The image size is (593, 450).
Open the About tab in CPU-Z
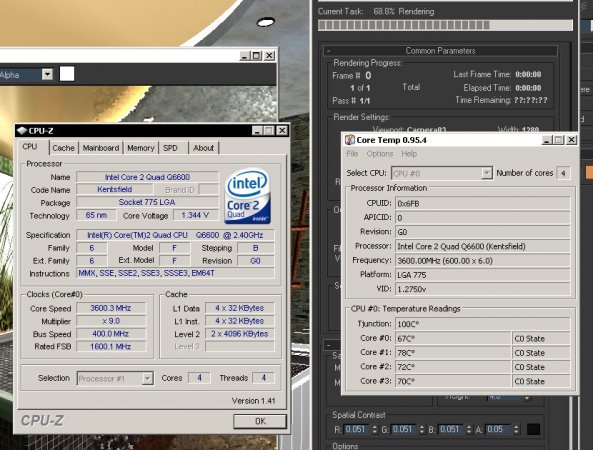pos(203,148)
